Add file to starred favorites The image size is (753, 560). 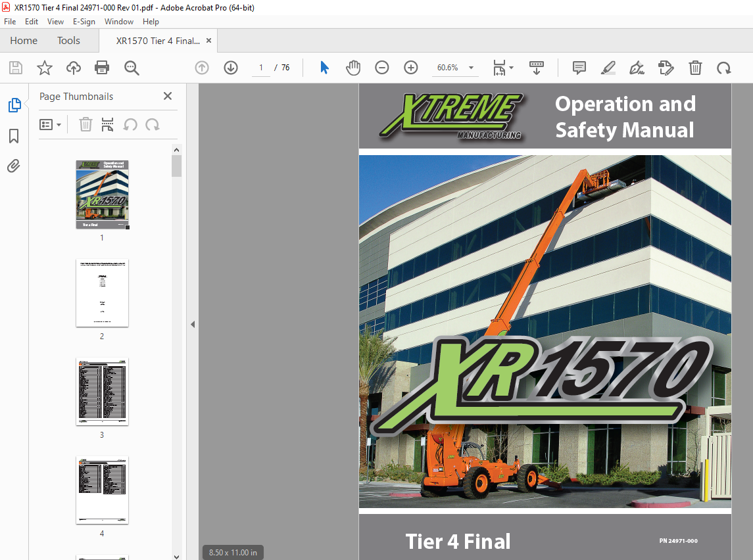tap(45, 68)
